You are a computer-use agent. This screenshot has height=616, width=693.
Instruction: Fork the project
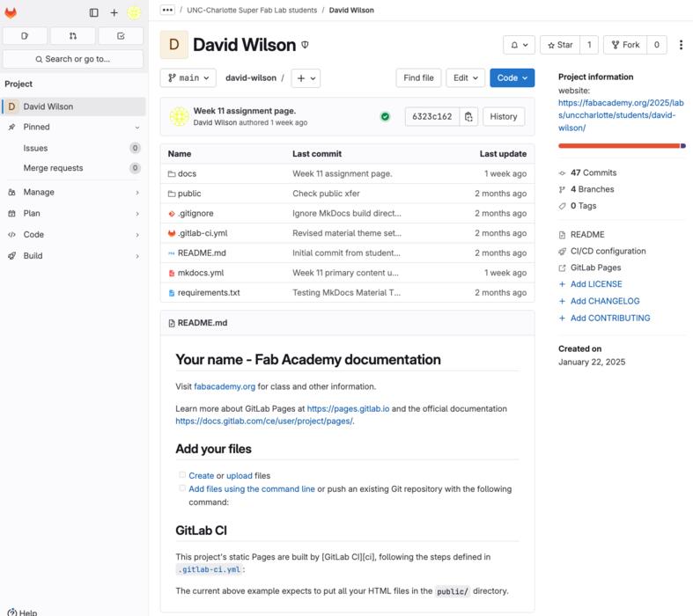point(625,45)
